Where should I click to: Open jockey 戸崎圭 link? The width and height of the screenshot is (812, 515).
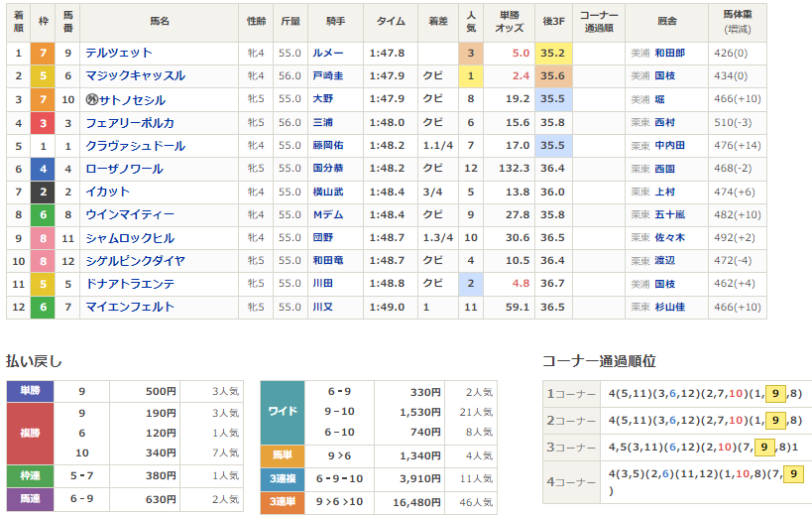(x=328, y=75)
